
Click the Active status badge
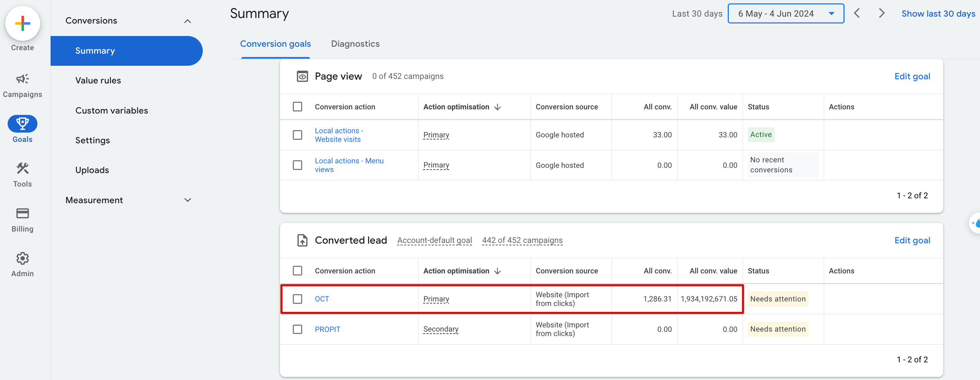(761, 135)
